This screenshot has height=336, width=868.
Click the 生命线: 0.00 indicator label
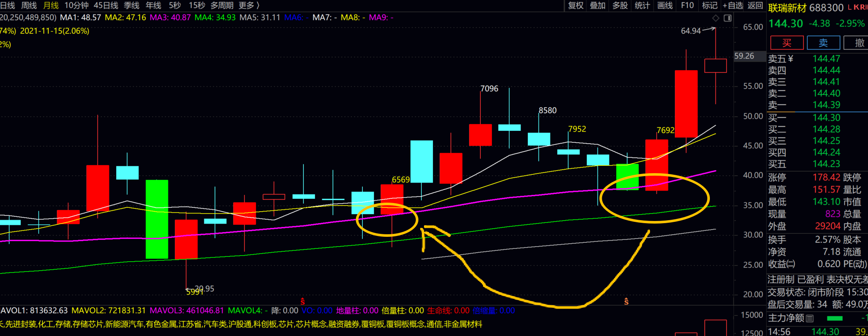tap(448, 311)
